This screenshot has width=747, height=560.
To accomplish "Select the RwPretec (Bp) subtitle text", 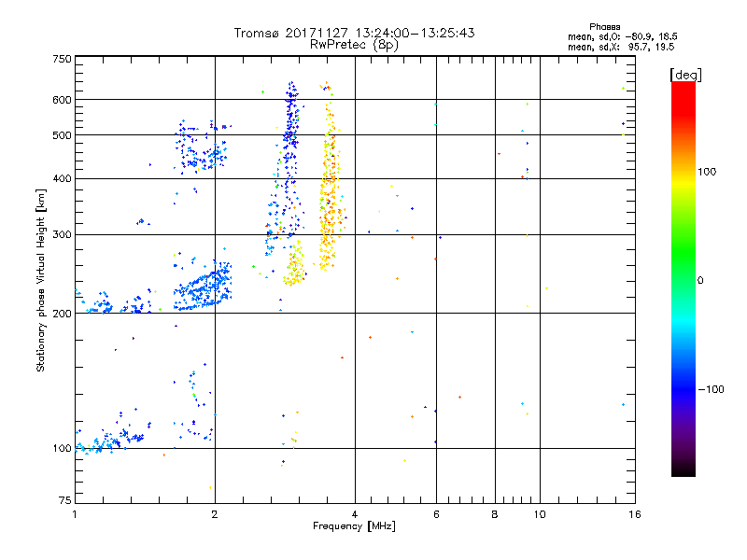I will click(355, 44).
